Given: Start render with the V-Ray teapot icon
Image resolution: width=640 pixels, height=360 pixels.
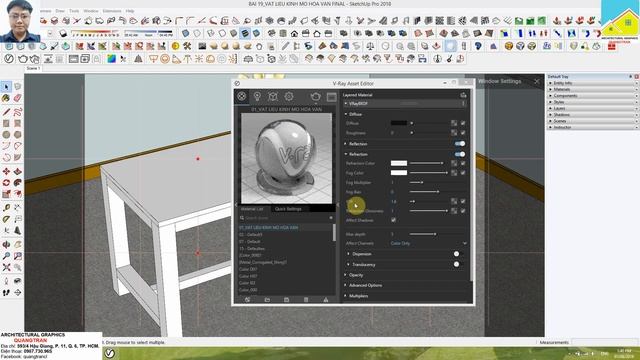Looking at the screenshot, I should click(x=23, y=59).
